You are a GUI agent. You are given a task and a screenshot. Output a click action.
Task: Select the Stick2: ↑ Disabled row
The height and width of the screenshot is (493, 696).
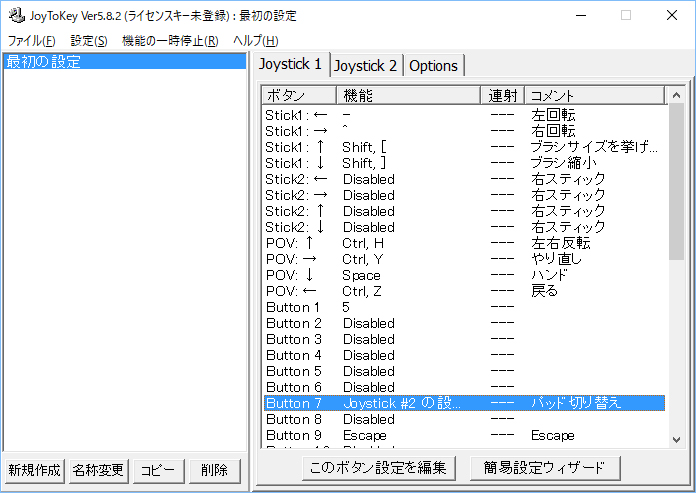(x=464, y=211)
